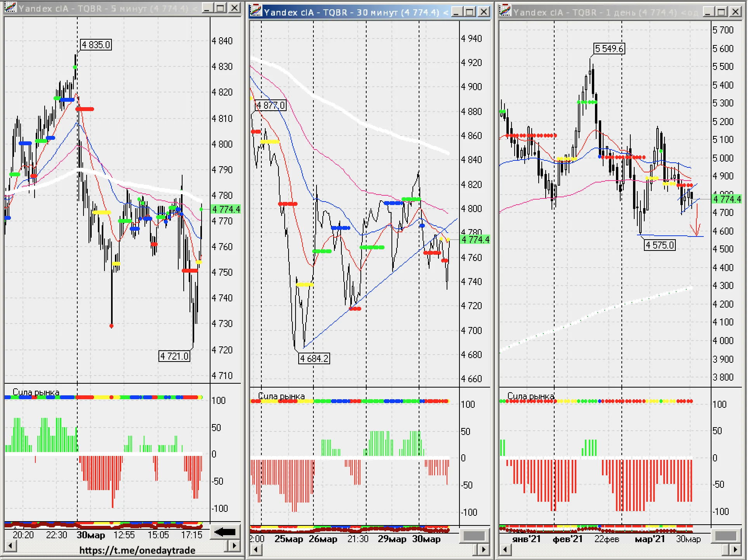
Task: Click the 4 721.0 low label on 5-minute chart
Action: (174, 356)
